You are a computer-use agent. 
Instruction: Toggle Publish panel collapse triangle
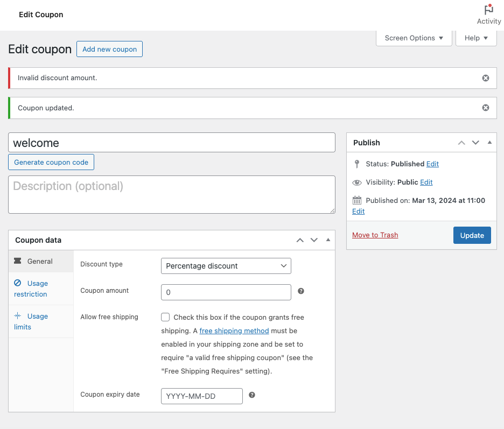(489, 142)
